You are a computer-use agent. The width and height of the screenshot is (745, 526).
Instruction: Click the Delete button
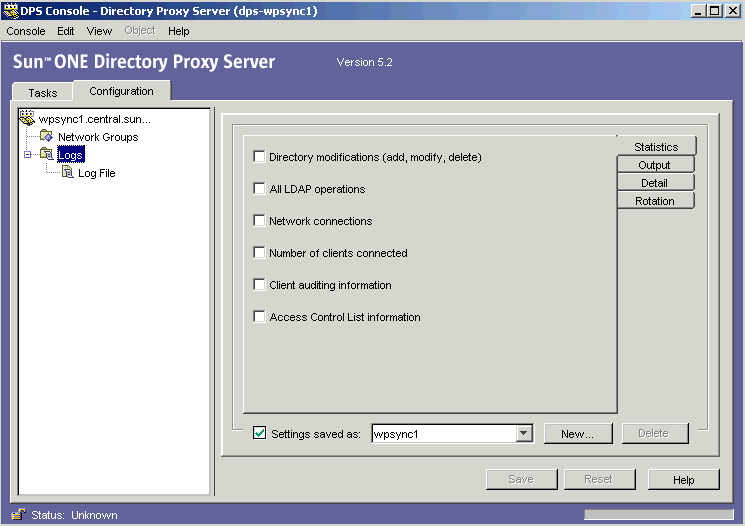point(654,433)
